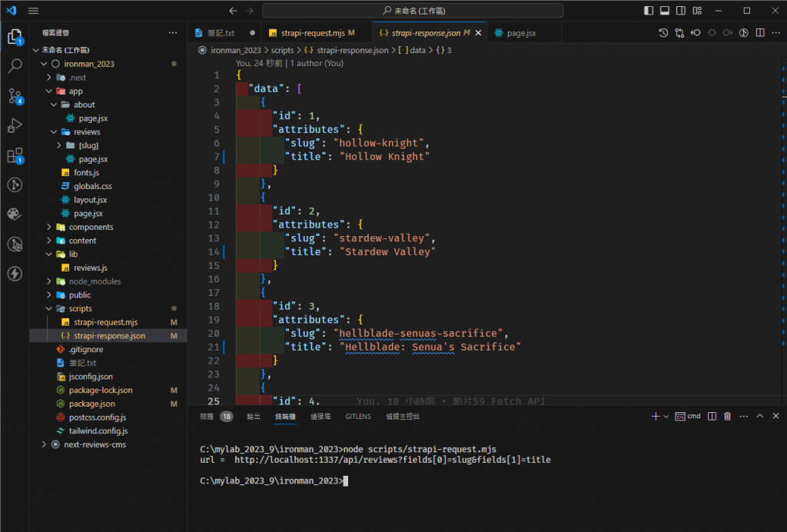Open editor More Actions ellipsis

[x=776, y=32]
